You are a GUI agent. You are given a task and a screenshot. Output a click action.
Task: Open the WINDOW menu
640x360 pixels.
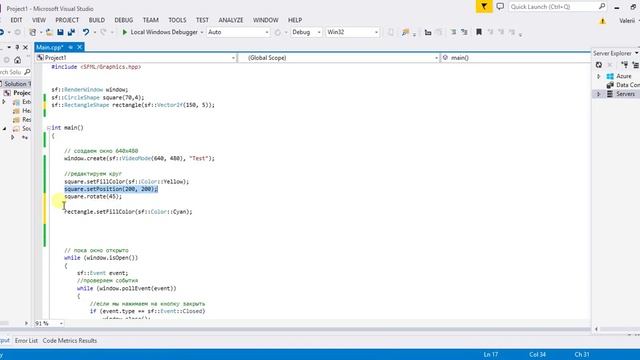tap(265, 20)
